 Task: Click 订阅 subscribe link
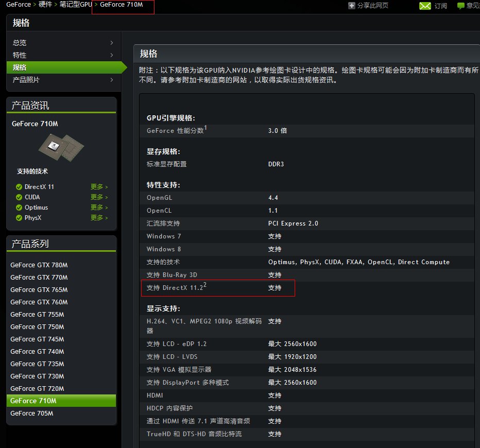pyautogui.click(x=440, y=6)
